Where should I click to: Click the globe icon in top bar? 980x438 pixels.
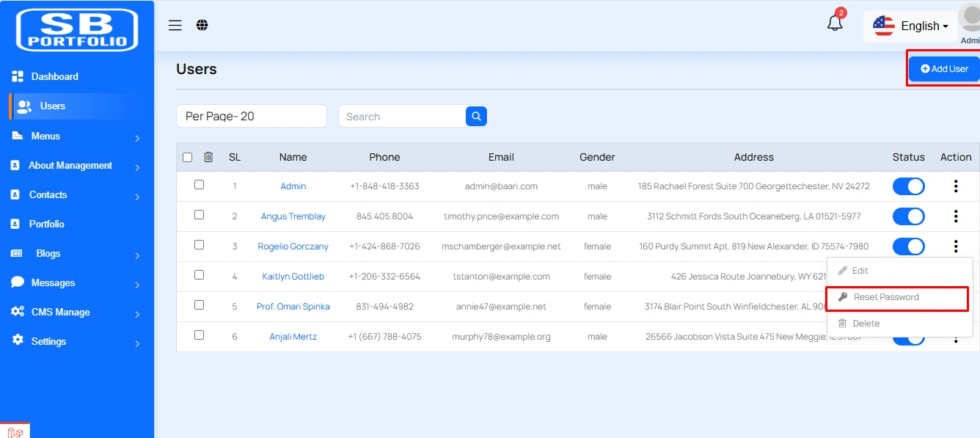[x=202, y=25]
